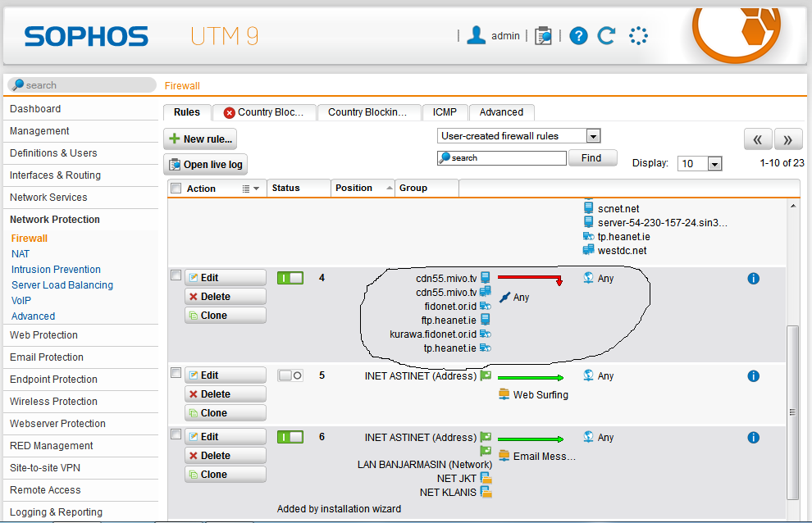This screenshot has width=812, height=523.
Task: Go to the next page of rules
Action: point(787,139)
